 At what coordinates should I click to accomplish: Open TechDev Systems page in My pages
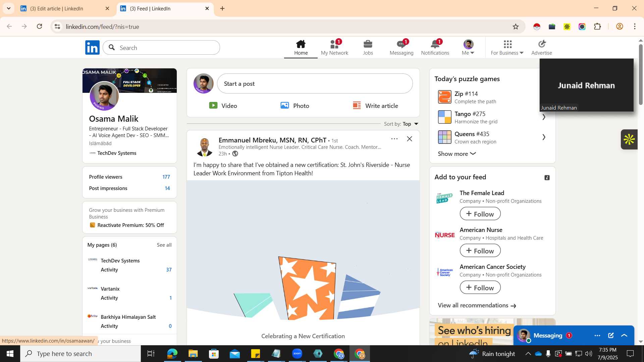pyautogui.click(x=120, y=261)
